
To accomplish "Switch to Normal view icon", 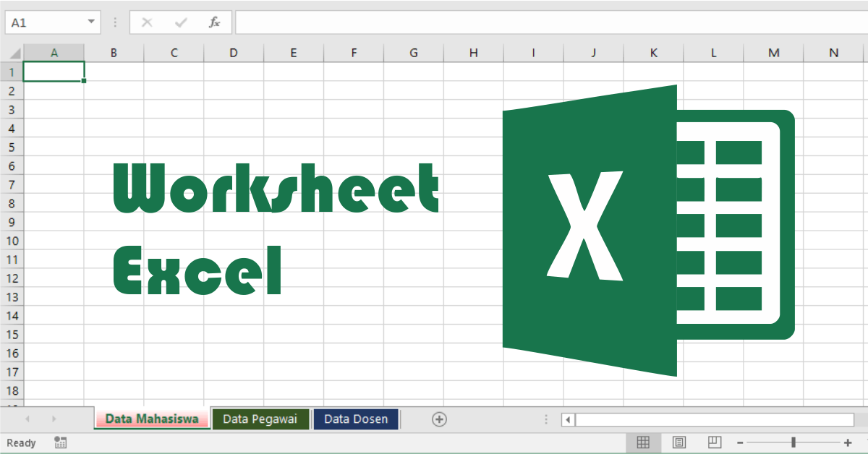I will pyautogui.click(x=643, y=442).
